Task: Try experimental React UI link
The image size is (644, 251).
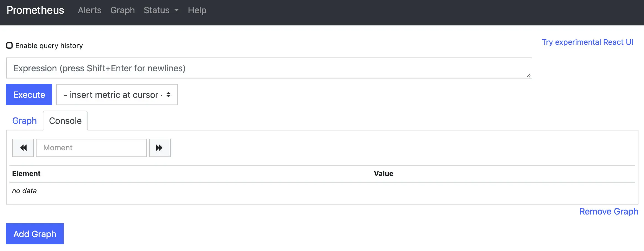Action: (x=587, y=42)
